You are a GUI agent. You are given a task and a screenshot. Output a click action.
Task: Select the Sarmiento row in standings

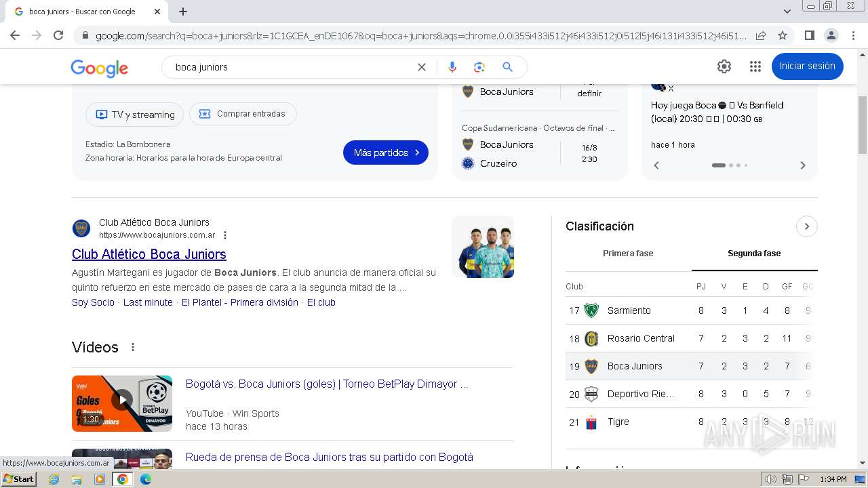[691, 310]
